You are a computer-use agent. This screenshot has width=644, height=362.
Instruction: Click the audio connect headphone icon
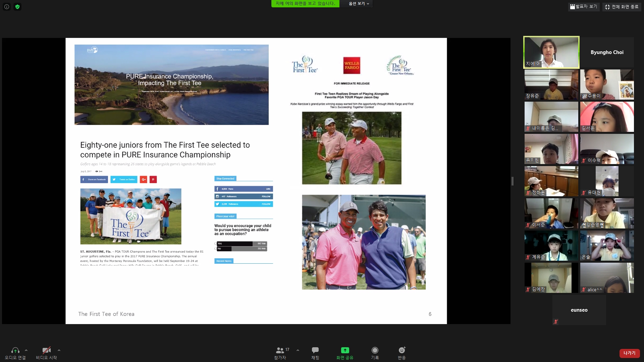click(15, 351)
